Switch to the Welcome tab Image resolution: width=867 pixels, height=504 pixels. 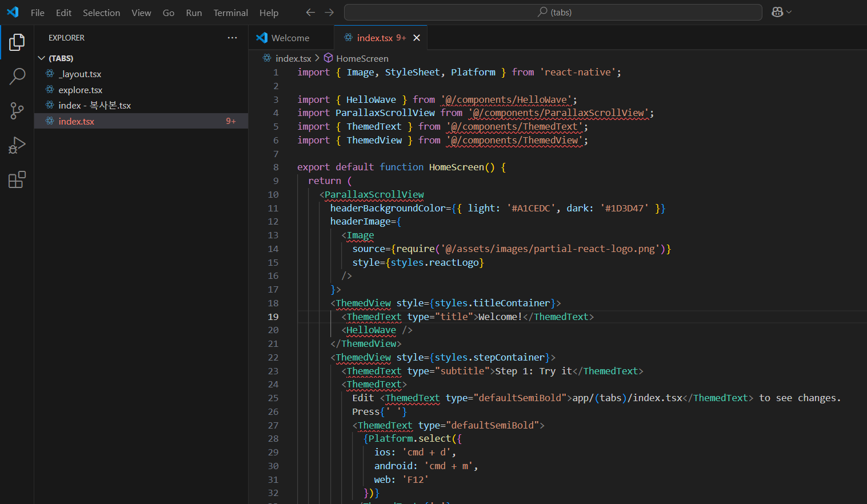click(x=291, y=38)
